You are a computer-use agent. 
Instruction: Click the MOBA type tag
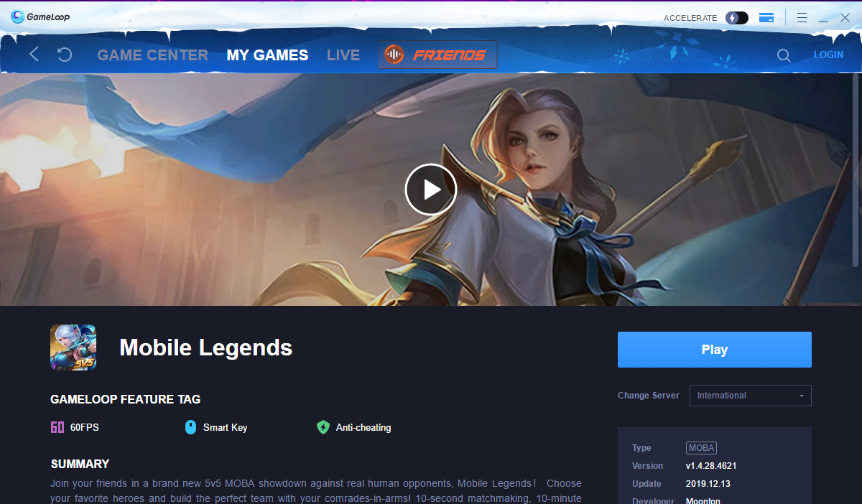[701, 448]
